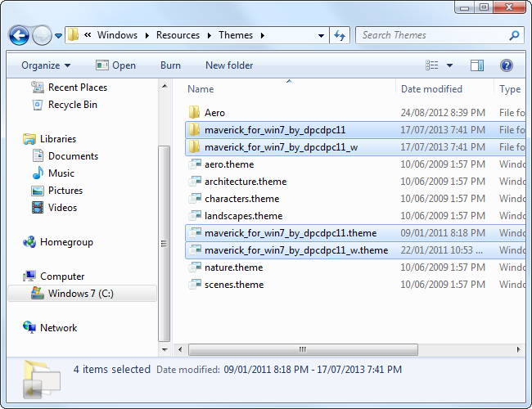Screen dimensions: 532x409
Task: Click the refresh button beside address bar
Action: coord(340,35)
